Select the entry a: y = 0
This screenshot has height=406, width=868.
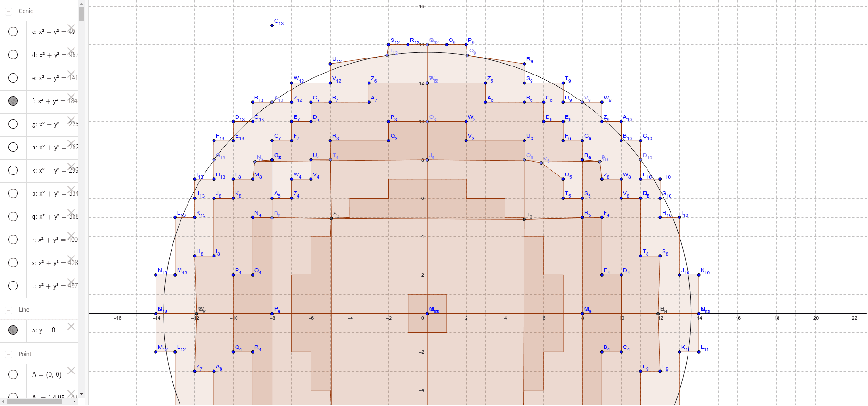43,330
